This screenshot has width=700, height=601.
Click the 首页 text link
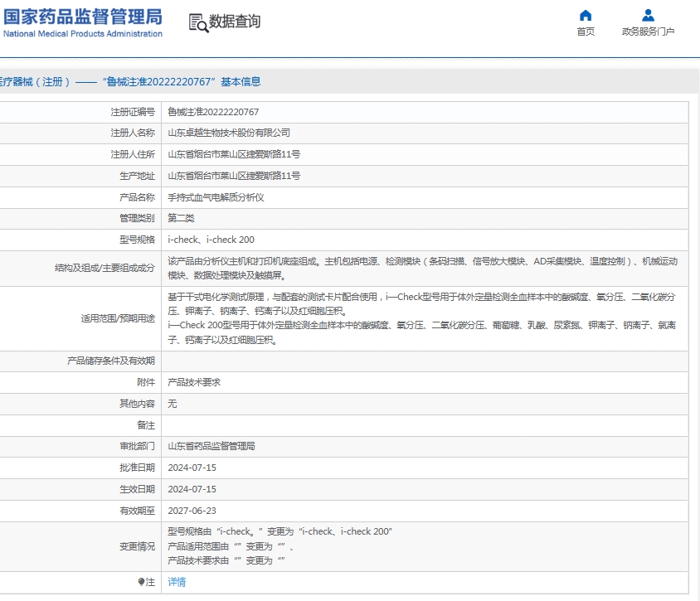pos(586,32)
